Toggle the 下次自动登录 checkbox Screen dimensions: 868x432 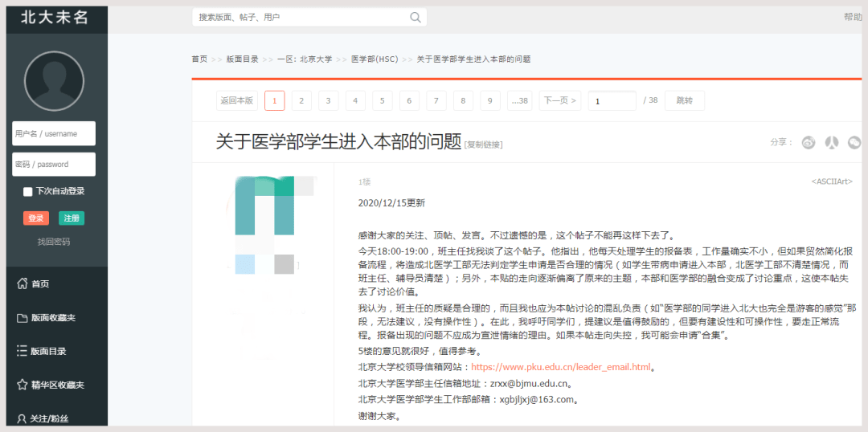pos(27,191)
